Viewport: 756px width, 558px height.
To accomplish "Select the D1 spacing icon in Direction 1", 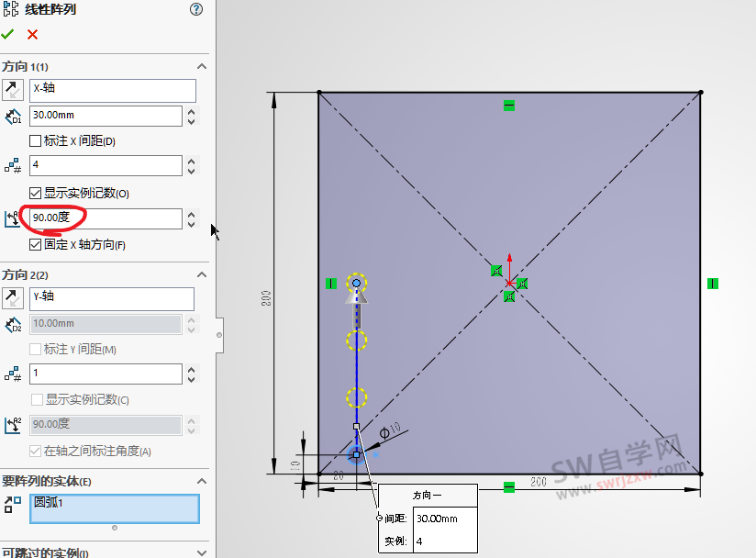I will 13,116.
